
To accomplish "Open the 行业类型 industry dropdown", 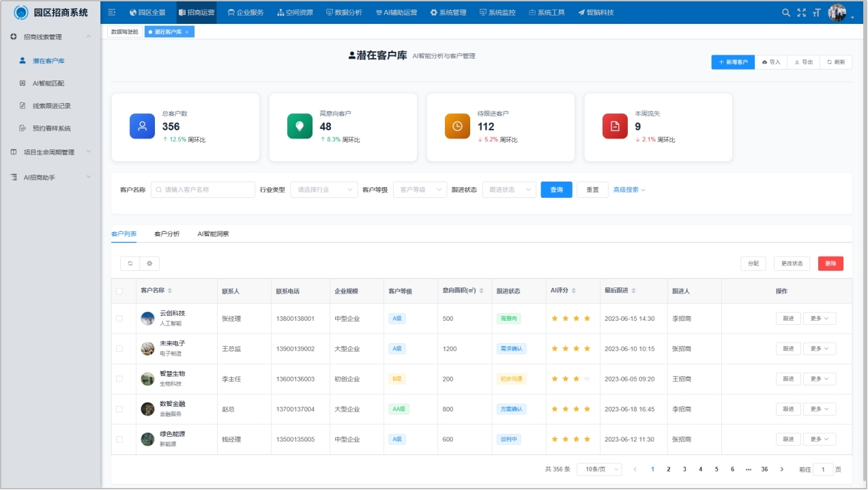I will pyautogui.click(x=323, y=189).
